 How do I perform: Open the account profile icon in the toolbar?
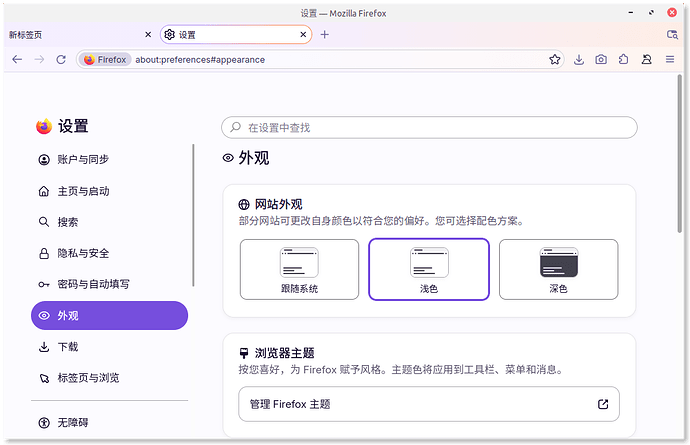646,59
